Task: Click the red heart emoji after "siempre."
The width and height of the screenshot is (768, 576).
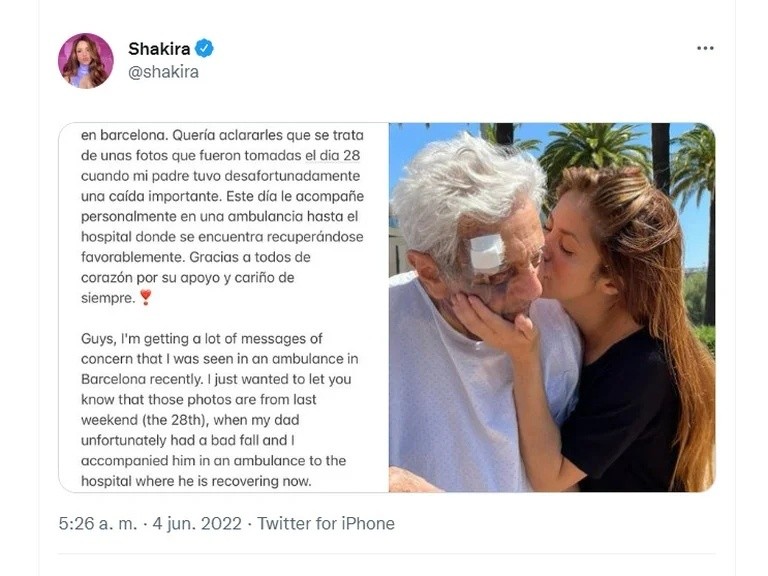Action: coord(146,296)
